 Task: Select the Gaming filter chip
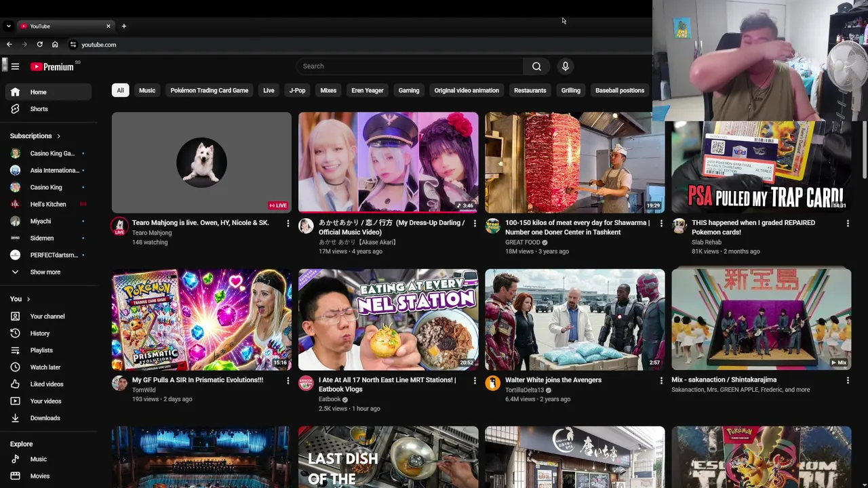pyautogui.click(x=409, y=90)
